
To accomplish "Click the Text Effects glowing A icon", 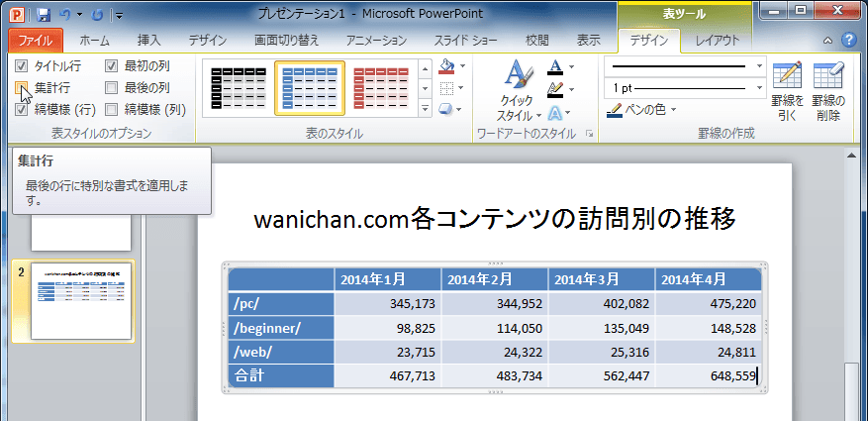I will coord(555,113).
